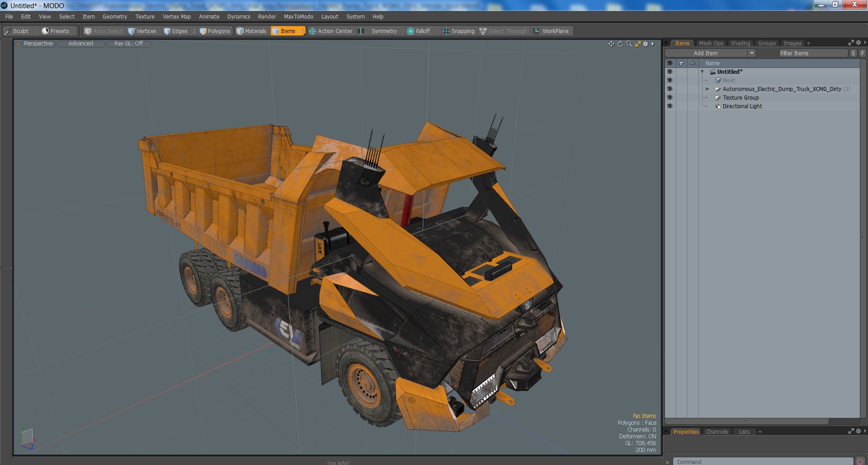Hide the Mesh item
Image resolution: width=868 pixels, height=465 pixels.
point(669,80)
